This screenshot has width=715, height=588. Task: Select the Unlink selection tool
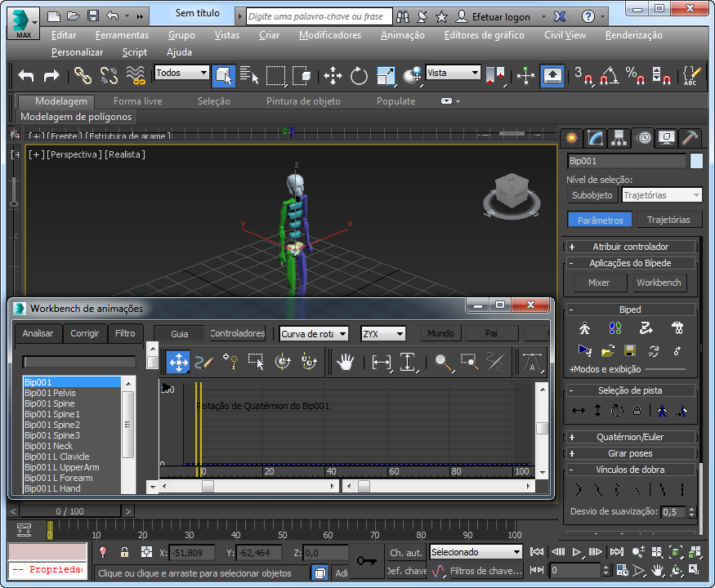tap(109, 76)
